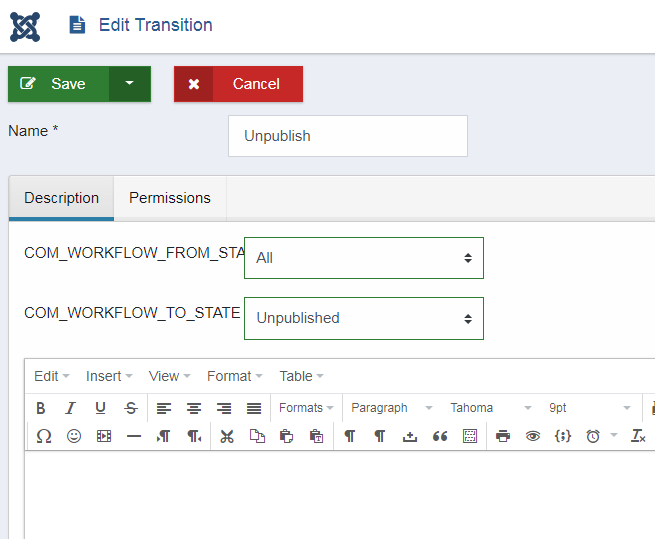Screen dimensions: 655x539
Task: Toggle underline formatting
Action: (100, 408)
